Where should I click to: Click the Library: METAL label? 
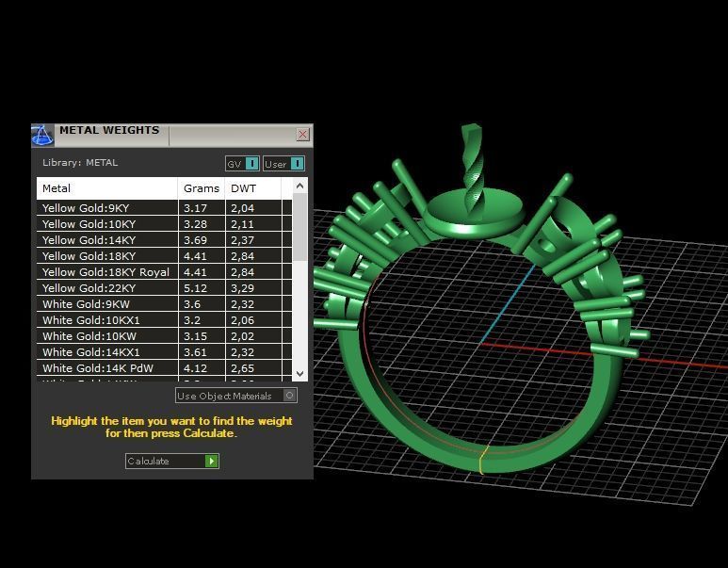coord(80,163)
